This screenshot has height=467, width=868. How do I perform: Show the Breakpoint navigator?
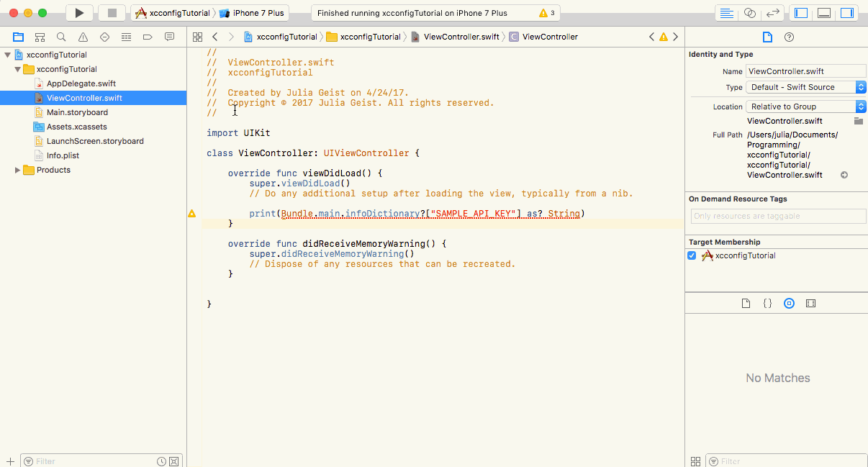click(148, 37)
